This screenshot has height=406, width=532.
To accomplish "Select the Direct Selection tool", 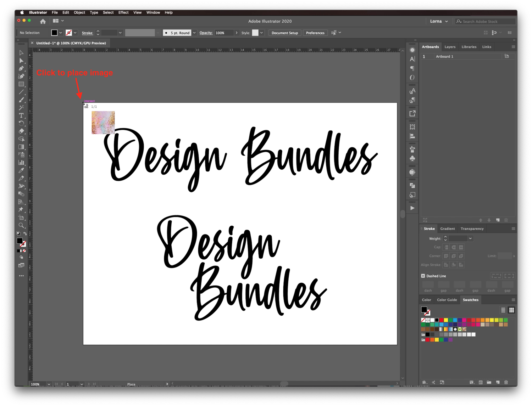I will 21,61.
